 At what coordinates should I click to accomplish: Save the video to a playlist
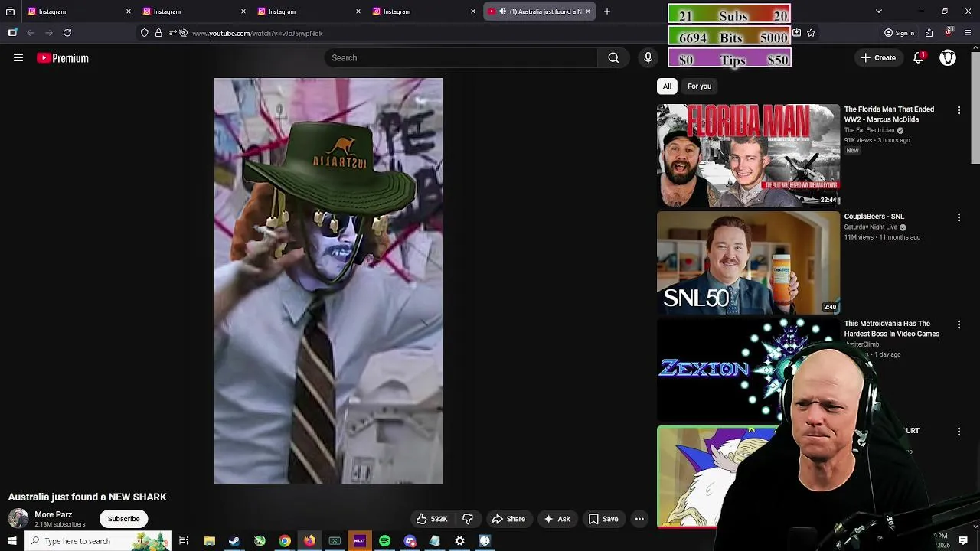click(x=603, y=519)
